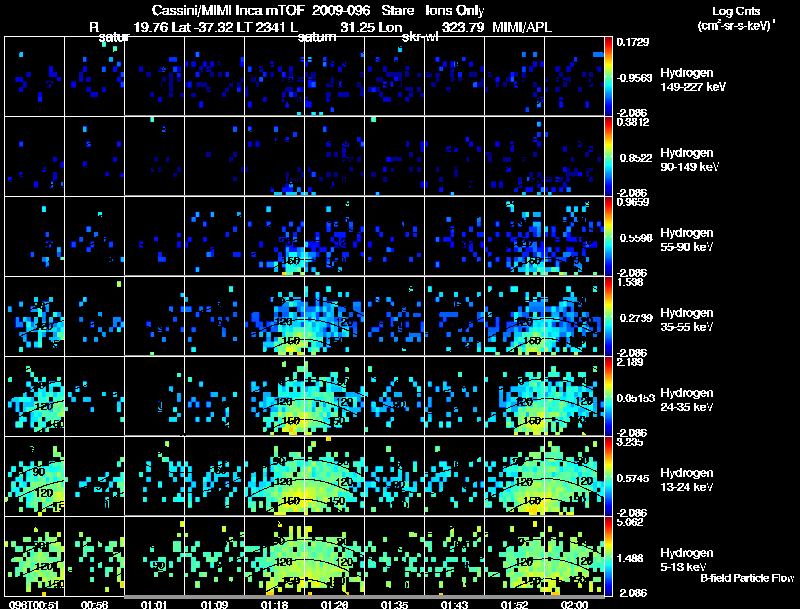Click the Hydrogen 13-24 keV color bar
800x609 pixels.
(608, 477)
